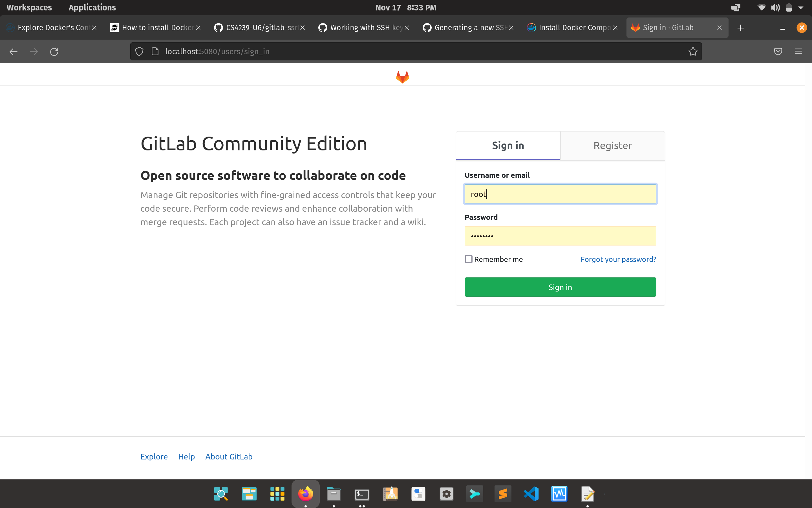The image size is (812, 508).
Task: Click the GitLab fox logo
Action: point(402,77)
